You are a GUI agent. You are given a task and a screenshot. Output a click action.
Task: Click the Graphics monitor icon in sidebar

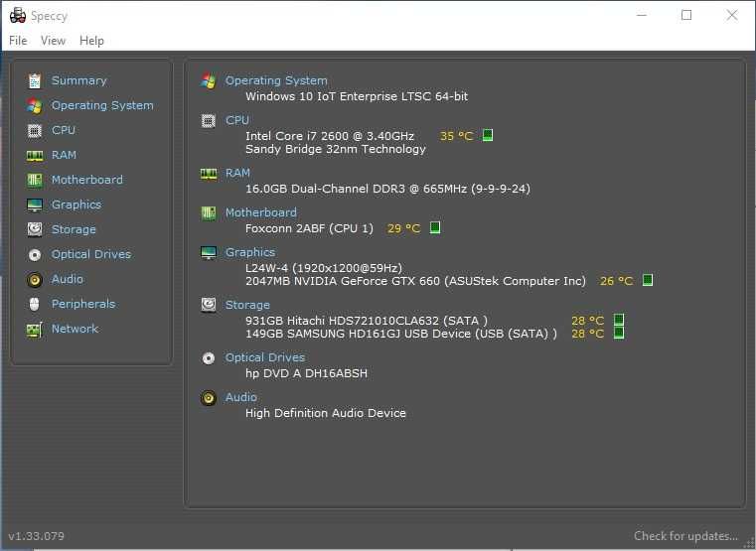pyautogui.click(x=34, y=205)
